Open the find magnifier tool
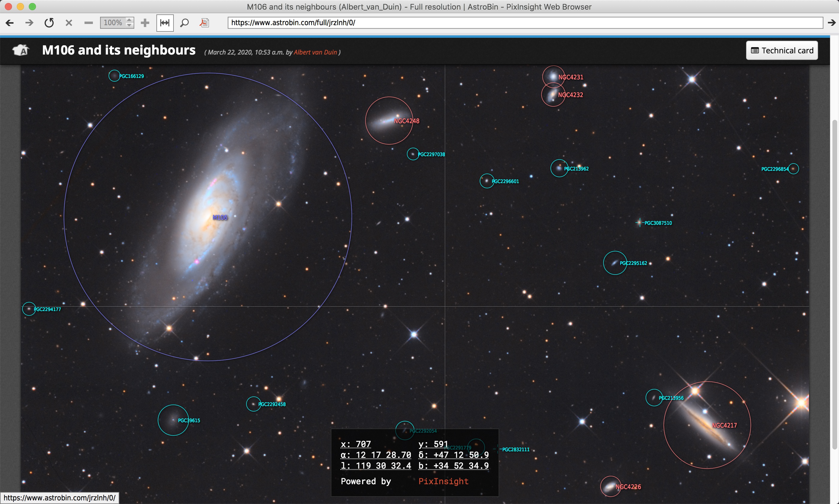The width and height of the screenshot is (839, 504). click(x=184, y=23)
